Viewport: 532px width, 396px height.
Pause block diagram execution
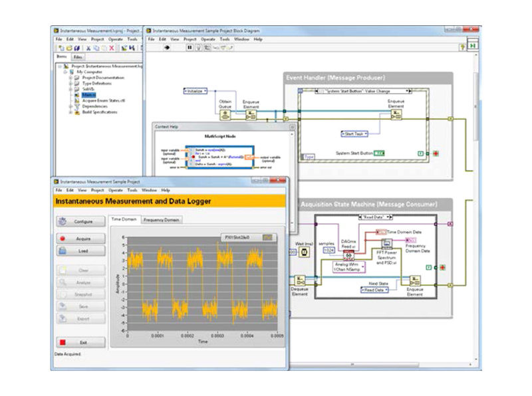[x=189, y=48]
